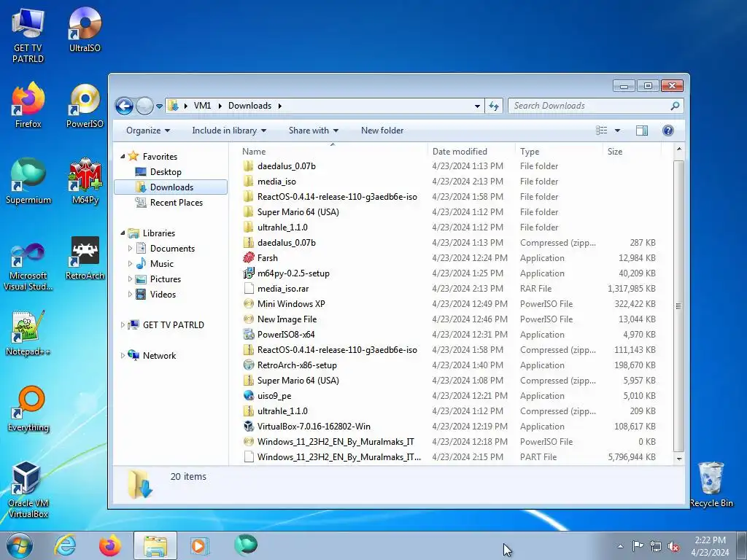Image resolution: width=747 pixels, height=560 pixels.
Task: Click the New folder button
Action: [x=382, y=131]
